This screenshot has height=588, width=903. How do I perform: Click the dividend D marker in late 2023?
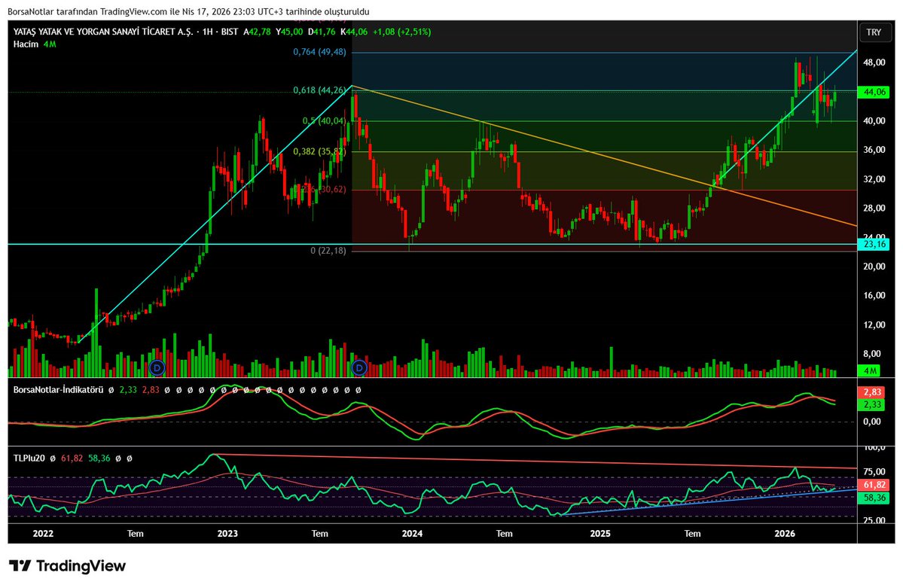click(359, 367)
